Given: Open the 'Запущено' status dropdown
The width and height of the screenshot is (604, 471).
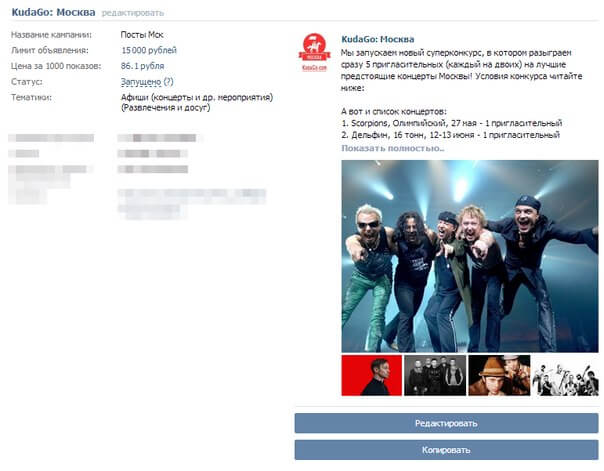Looking at the screenshot, I should pos(139,82).
